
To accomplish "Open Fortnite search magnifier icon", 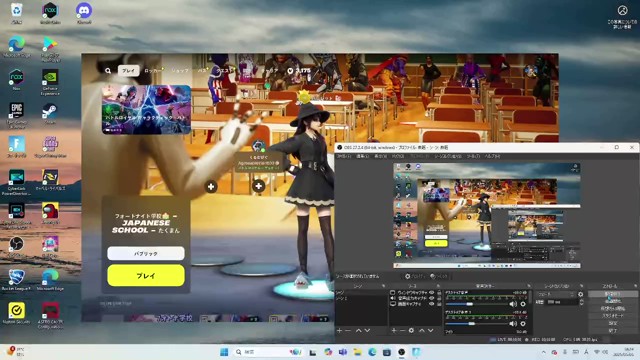I will click(108, 71).
